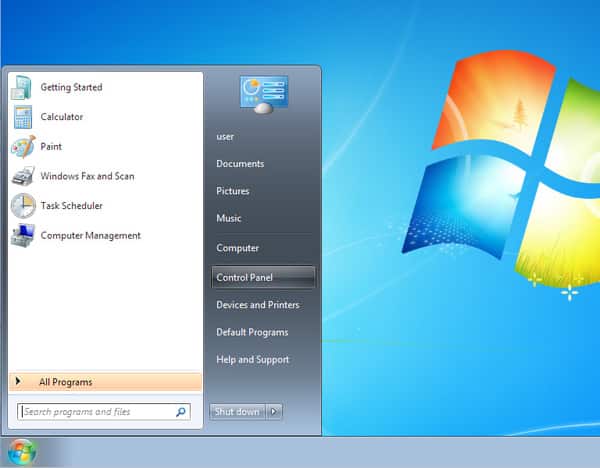Open the user folder link

[x=225, y=137]
